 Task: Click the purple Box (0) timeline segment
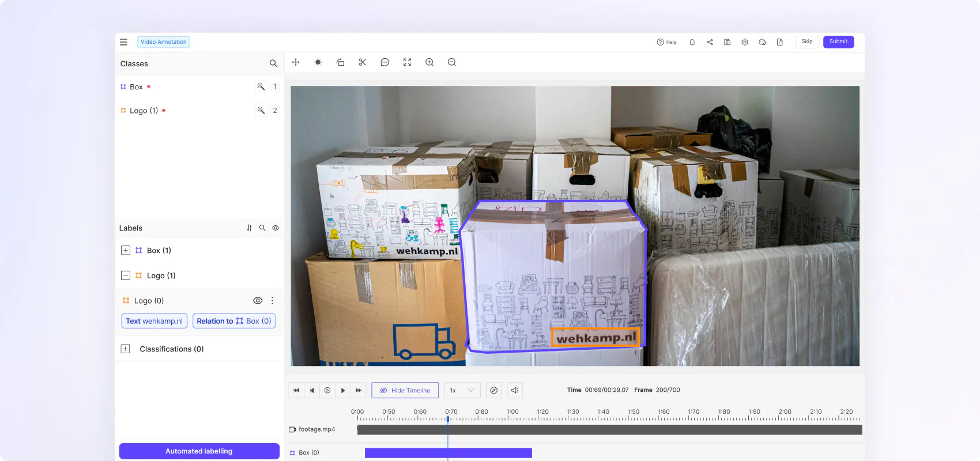click(x=448, y=453)
